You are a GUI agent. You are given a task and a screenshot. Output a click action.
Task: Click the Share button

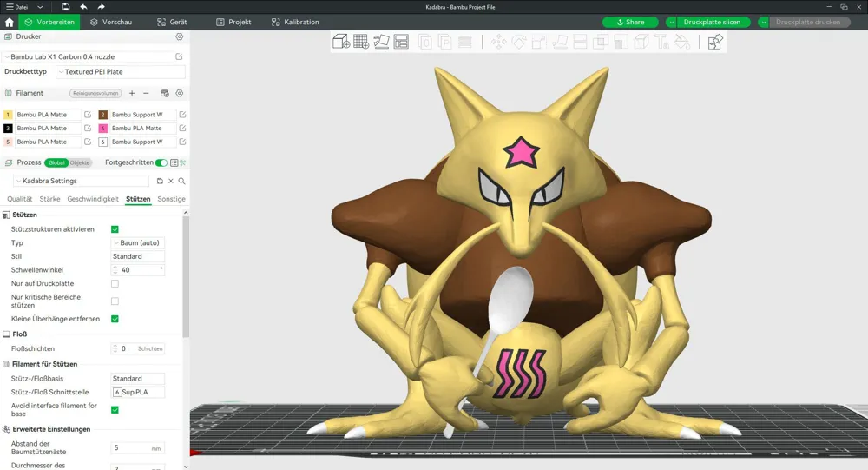[630, 23]
